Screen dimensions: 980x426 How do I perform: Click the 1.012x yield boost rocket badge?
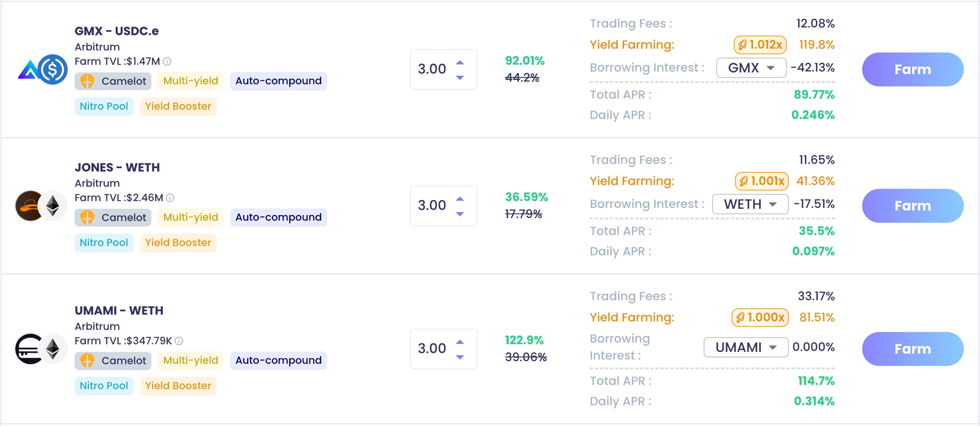(x=760, y=45)
